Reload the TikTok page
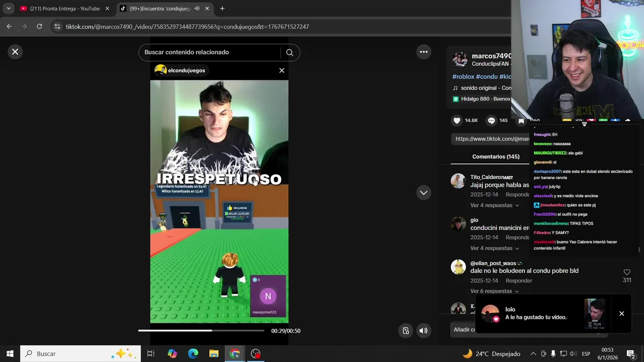This screenshot has height=362, width=644. coord(39,27)
